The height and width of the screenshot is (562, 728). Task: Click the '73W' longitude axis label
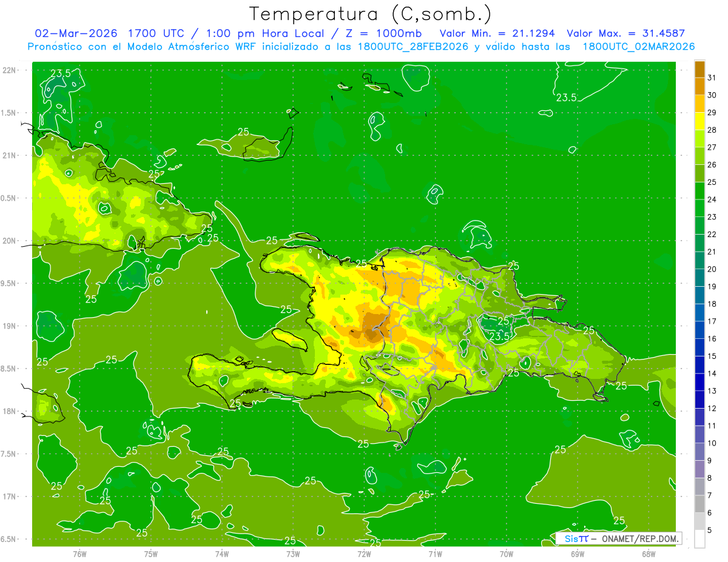click(293, 554)
